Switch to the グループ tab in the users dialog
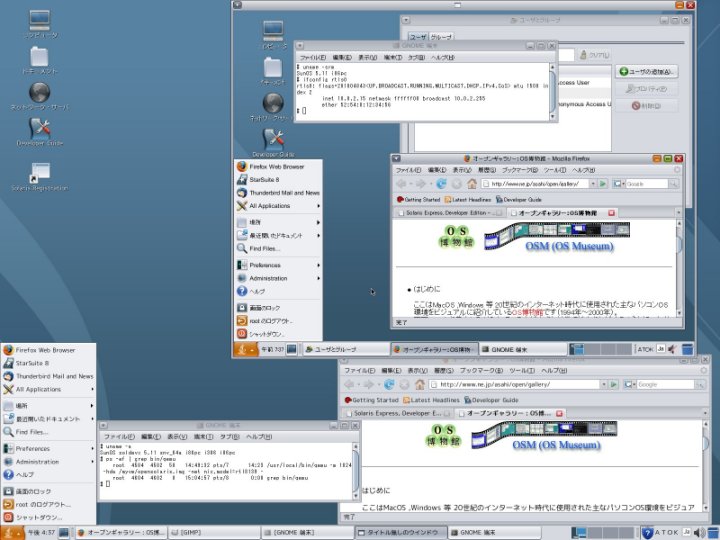The height and width of the screenshot is (540, 720). click(441, 37)
